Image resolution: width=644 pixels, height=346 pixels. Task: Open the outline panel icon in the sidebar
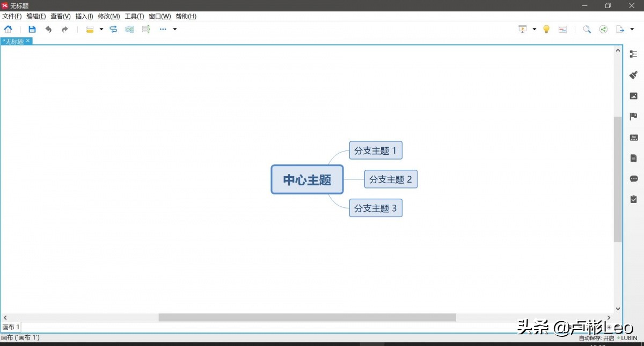[633, 54]
